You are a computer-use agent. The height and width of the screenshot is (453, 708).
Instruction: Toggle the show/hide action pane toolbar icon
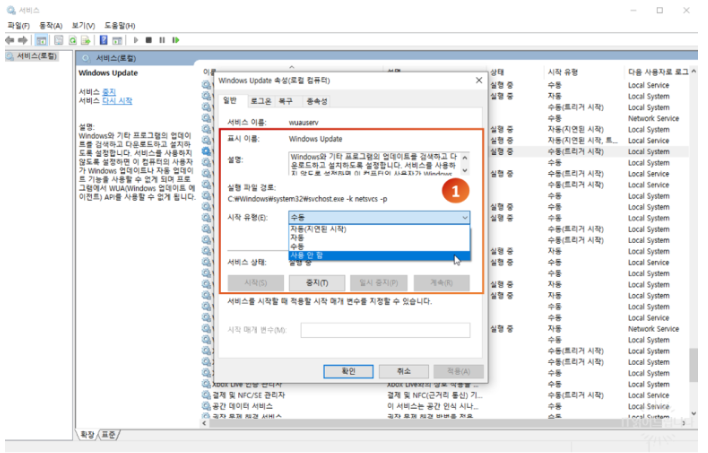[x=117, y=40]
